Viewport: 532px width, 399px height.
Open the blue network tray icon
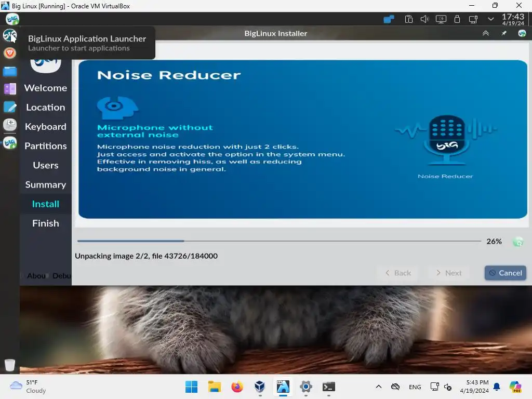click(389, 19)
